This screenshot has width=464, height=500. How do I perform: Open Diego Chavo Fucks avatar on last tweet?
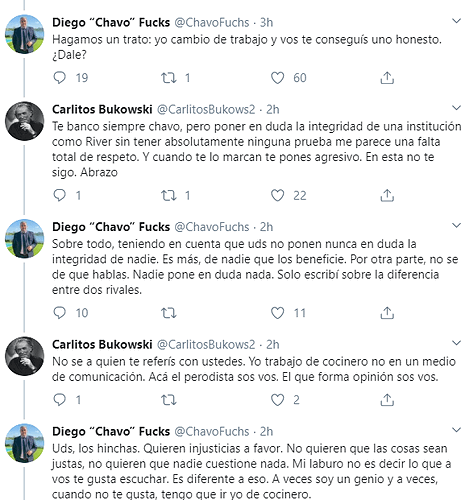24,443
